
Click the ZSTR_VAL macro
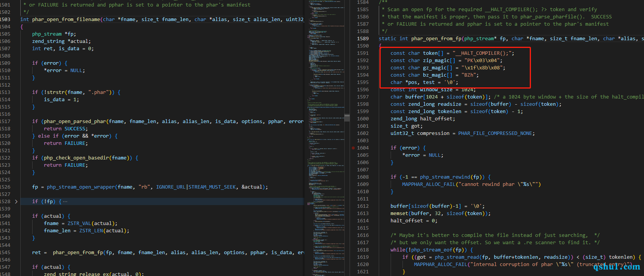coord(79,223)
